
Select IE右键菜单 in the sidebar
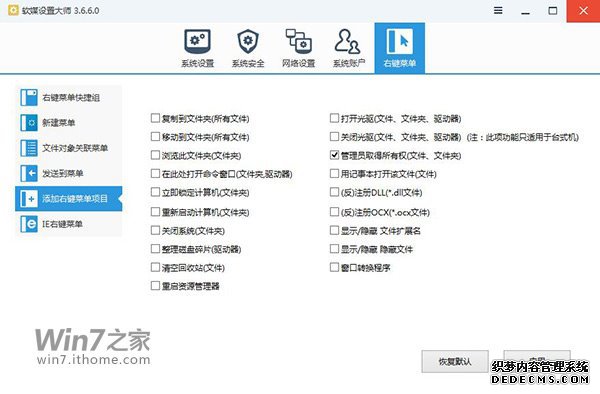(x=68, y=224)
